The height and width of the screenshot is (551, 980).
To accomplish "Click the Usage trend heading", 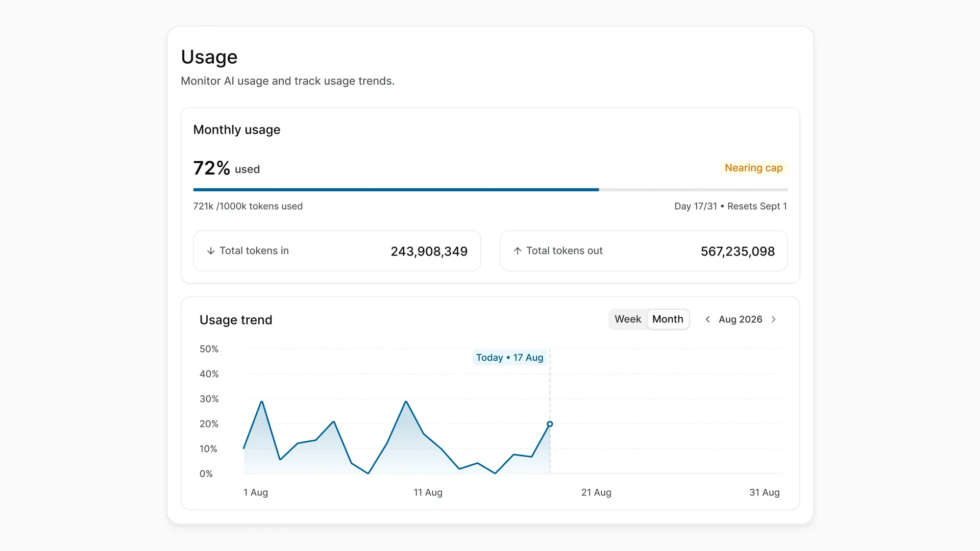I will coord(236,320).
